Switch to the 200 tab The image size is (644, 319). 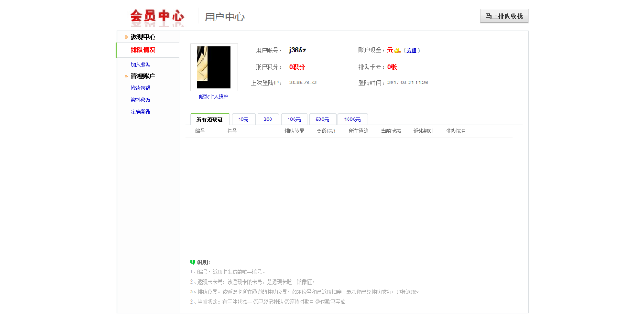[268, 120]
